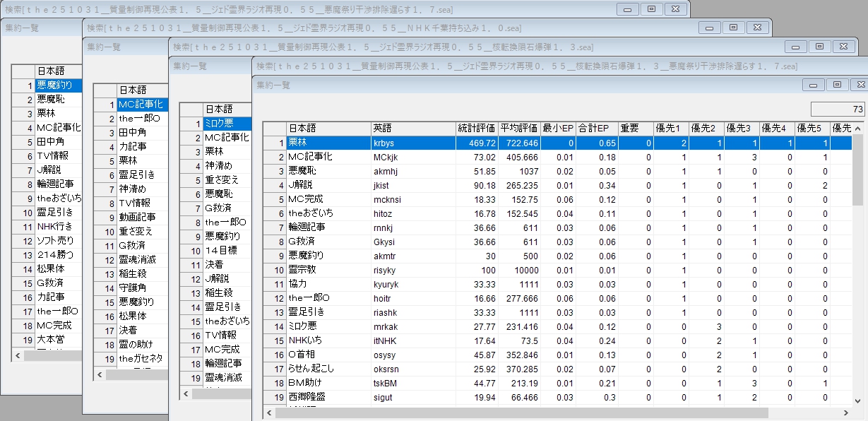Click the 統計評価 column header
The image size is (868, 421).
477,129
